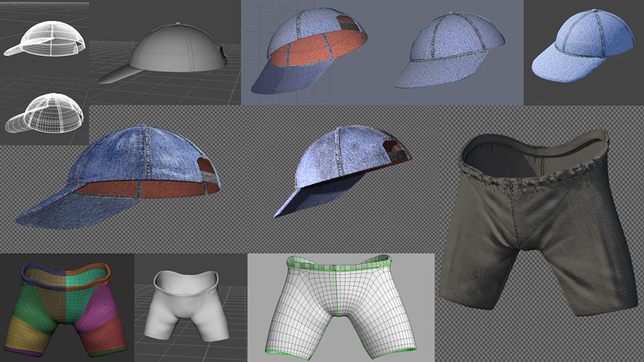This screenshot has height=362, width=644.
Task: Click the plain denim cap on blue-gray panel
Action: click(449, 50)
